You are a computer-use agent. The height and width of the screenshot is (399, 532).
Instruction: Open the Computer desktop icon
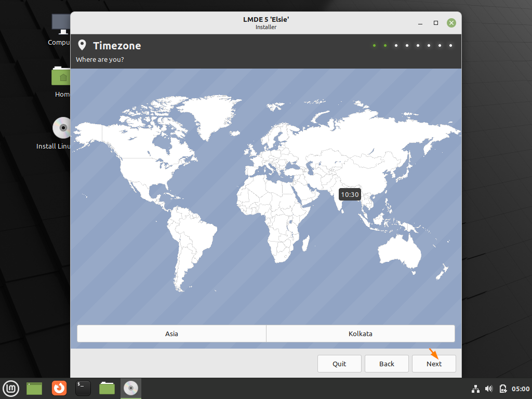click(x=60, y=30)
